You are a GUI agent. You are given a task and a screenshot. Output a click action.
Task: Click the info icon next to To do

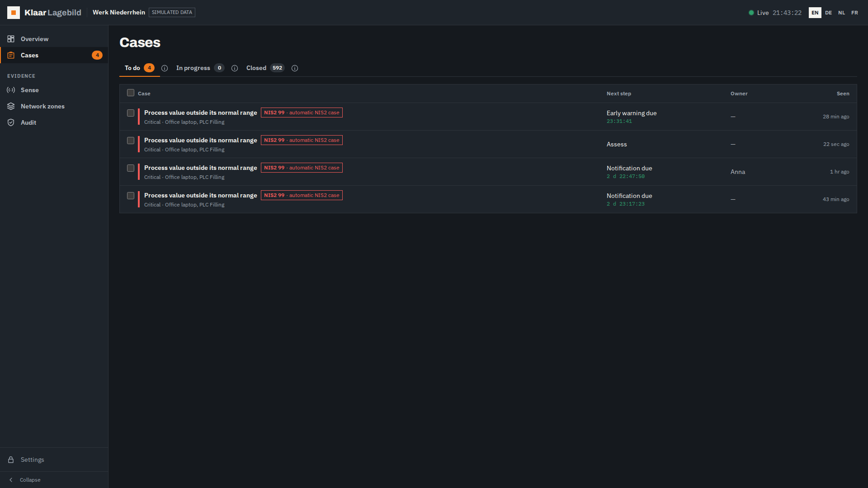tap(165, 68)
